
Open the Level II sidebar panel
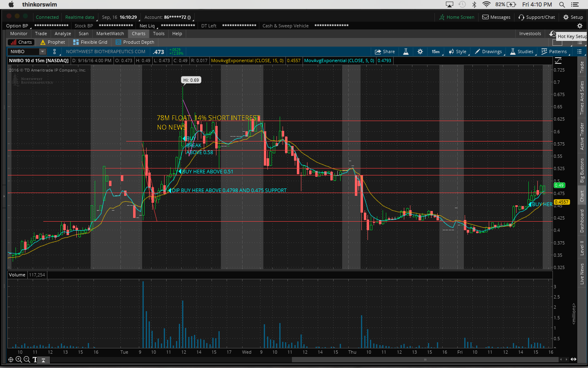click(x=582, y=248)
